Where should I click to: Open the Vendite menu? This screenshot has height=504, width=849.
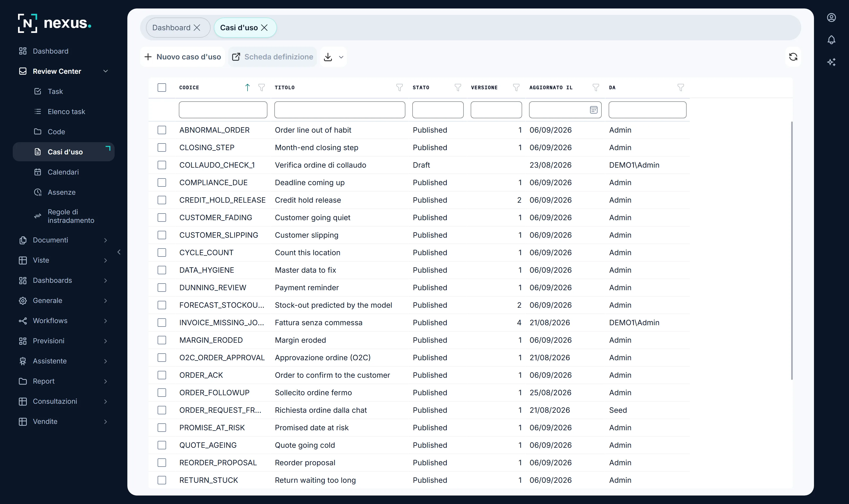tap(64, 422)
